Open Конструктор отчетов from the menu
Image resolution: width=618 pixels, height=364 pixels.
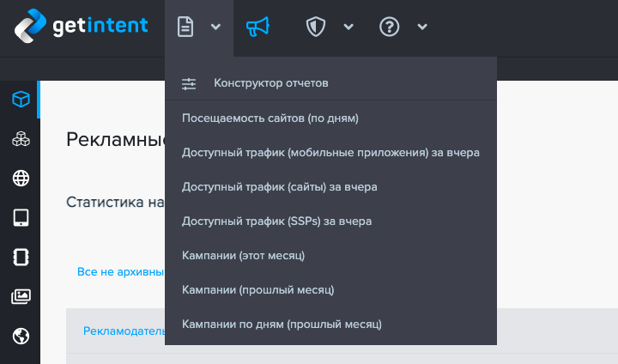click(270, 83)
